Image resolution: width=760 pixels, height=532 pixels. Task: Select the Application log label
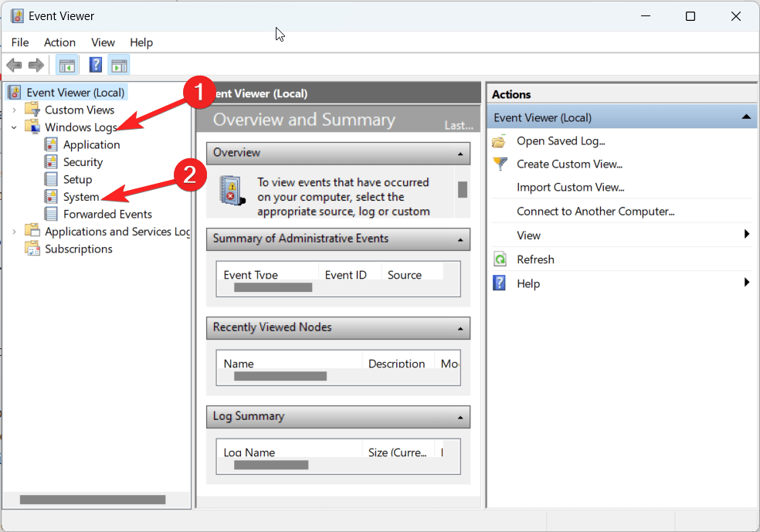click(92, 145)
